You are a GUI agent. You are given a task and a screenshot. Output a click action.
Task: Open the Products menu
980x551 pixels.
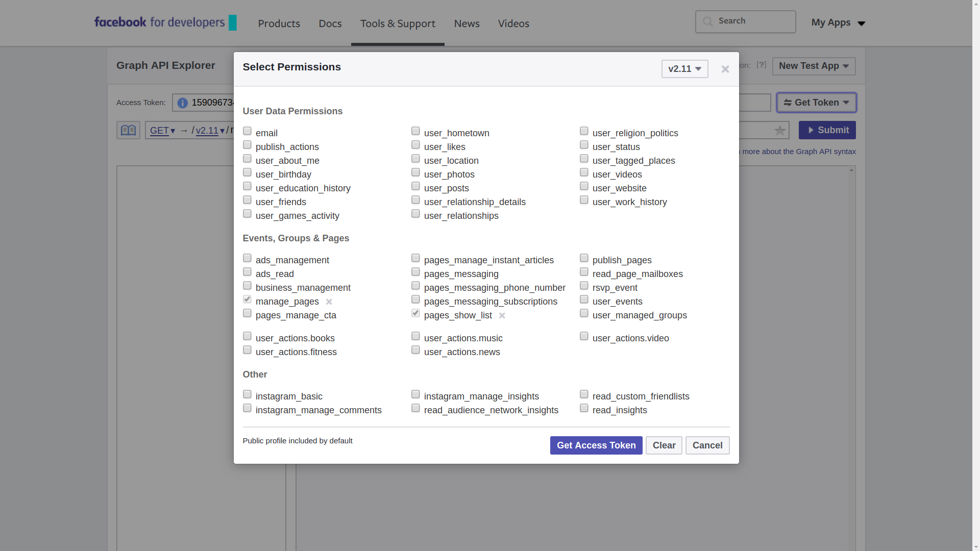coord(279,23)
